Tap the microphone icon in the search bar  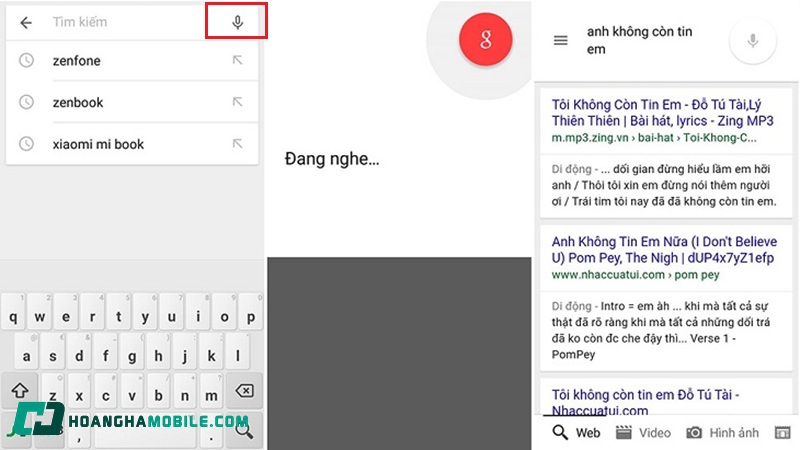pyautogui.click(x=237, y=22)
